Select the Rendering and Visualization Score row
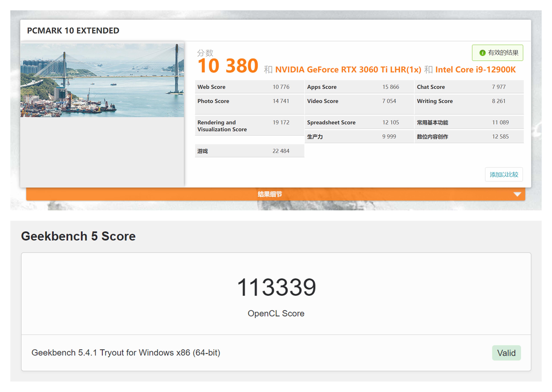Screen dimensions: 552x392 pos(249,126)
